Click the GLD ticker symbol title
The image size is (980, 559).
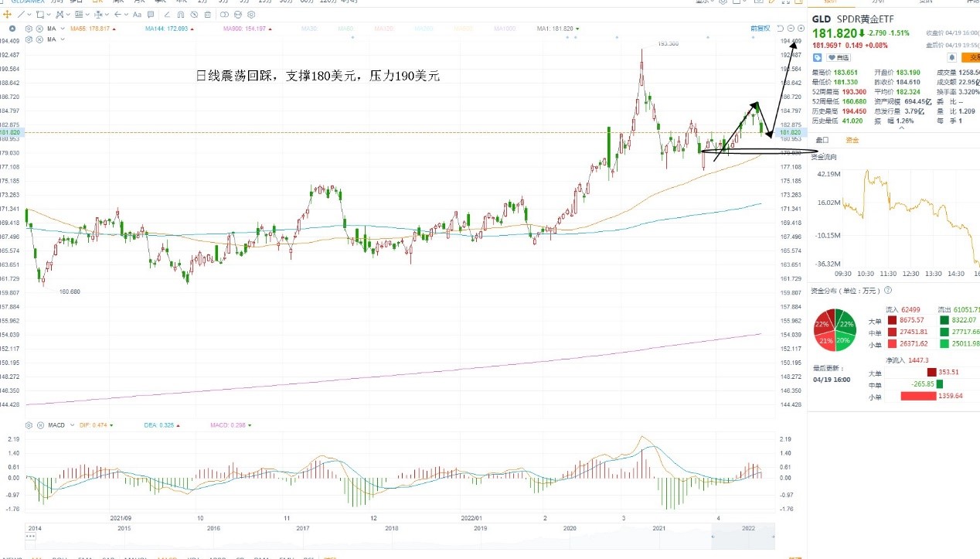click(x=821, y=19)
